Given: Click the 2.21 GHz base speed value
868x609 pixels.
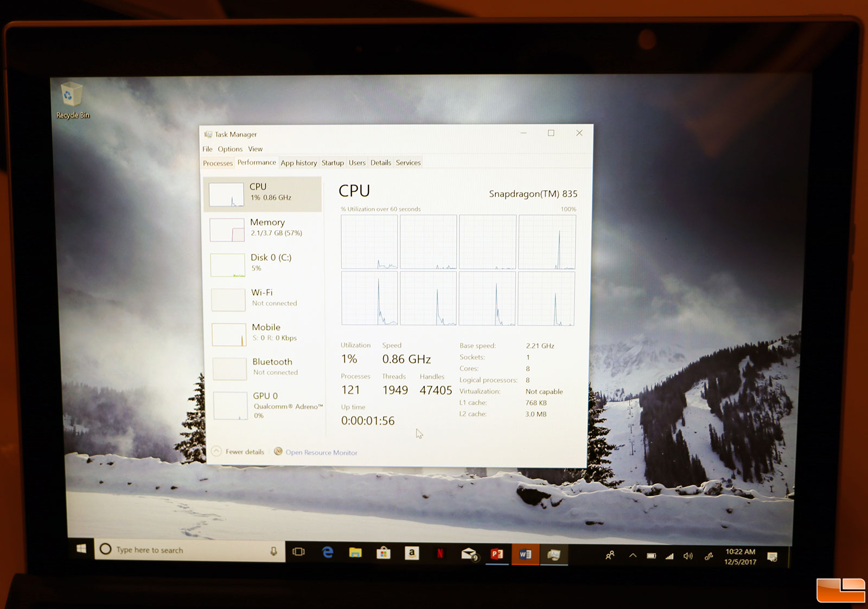Looking at the screenshot, I should point(540,346).
